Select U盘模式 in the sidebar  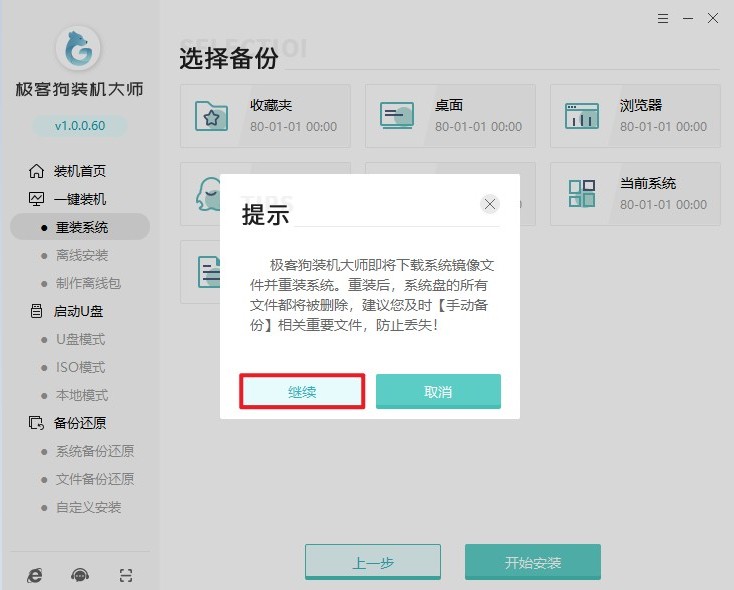(x=81, y=339)
